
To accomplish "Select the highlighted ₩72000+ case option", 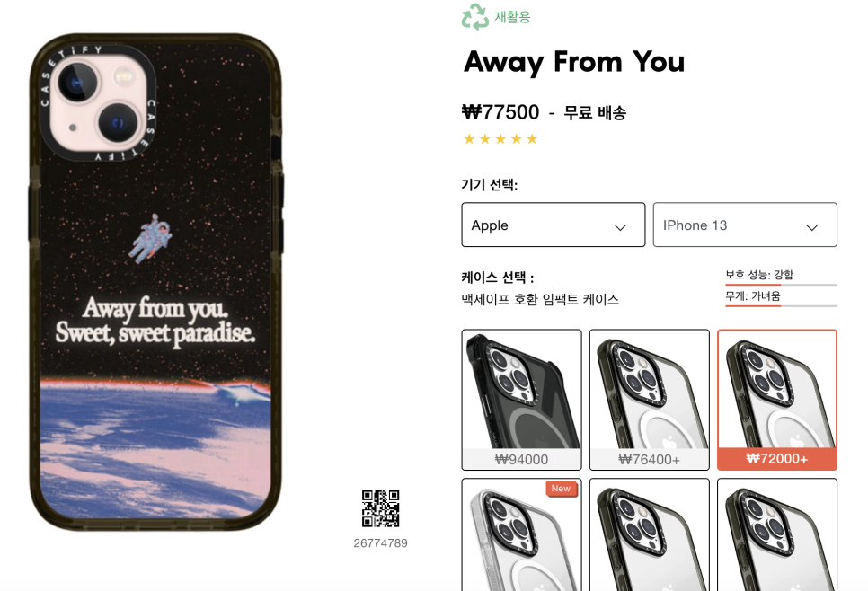I will (x=777, y=400).
